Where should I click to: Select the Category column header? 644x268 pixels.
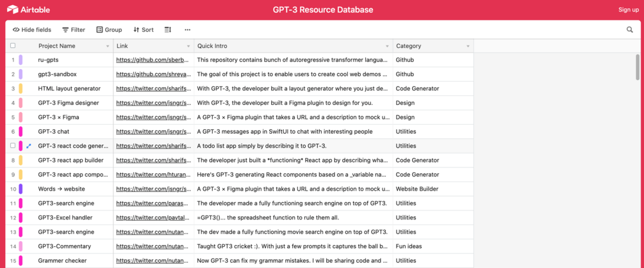click(433, 46)
